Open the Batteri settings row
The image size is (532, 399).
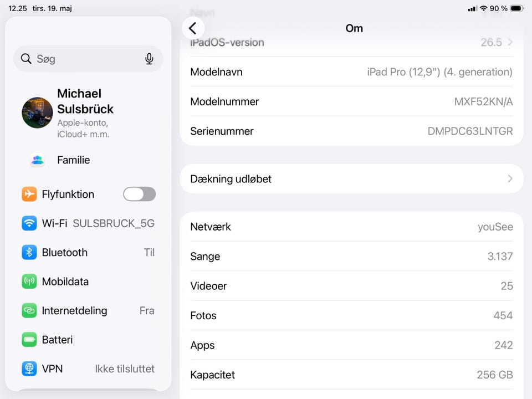88,340
